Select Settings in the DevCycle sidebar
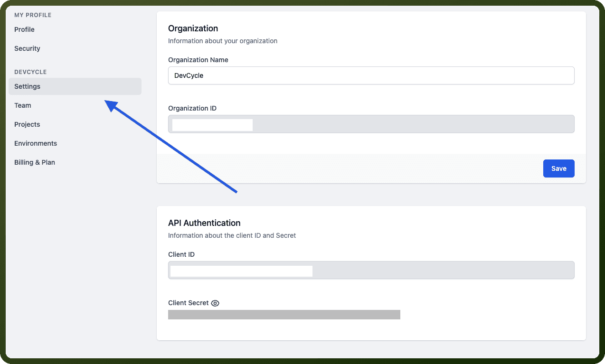605x364 pixels. [75, 86]
